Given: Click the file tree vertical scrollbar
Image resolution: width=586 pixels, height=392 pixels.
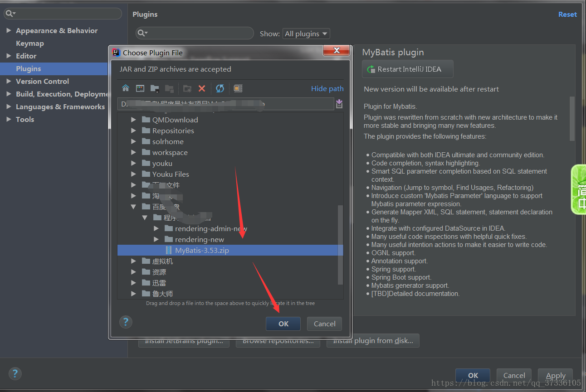Looking at the screenshot, I should pyautogui.click(x=341, y=245).
